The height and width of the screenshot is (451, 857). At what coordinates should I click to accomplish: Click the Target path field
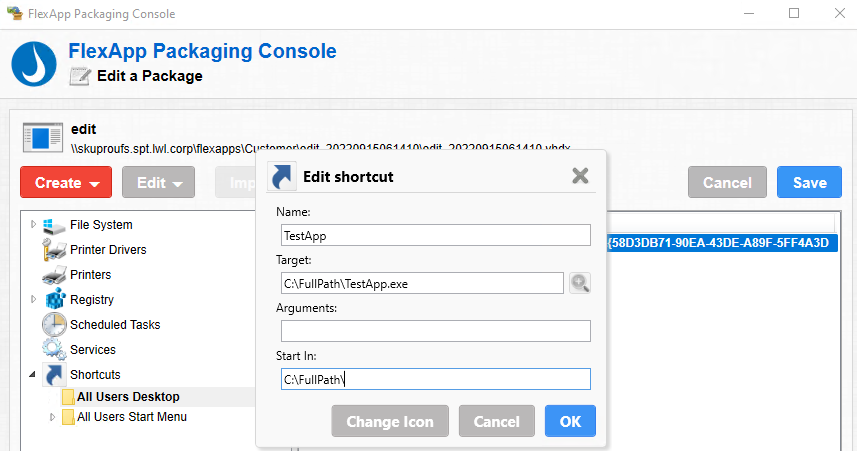pyautogui.click(x=422, y=283)
